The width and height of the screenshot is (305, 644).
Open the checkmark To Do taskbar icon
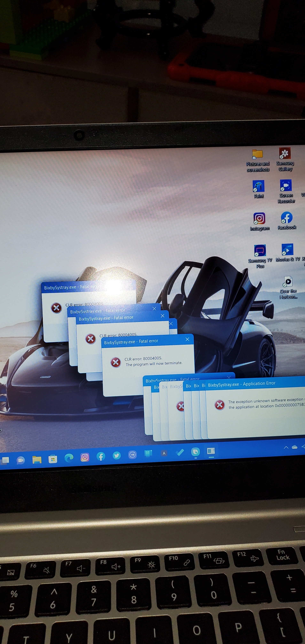click(180, 452)
